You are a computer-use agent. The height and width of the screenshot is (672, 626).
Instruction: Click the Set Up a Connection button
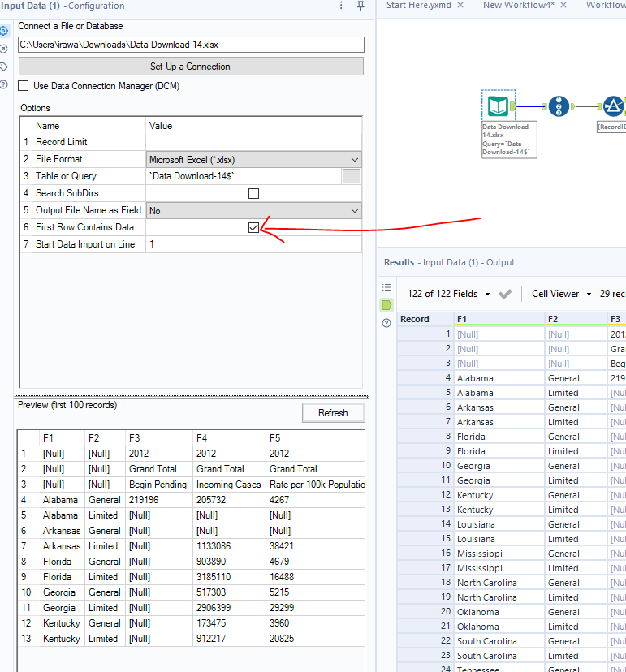[191, 67]
